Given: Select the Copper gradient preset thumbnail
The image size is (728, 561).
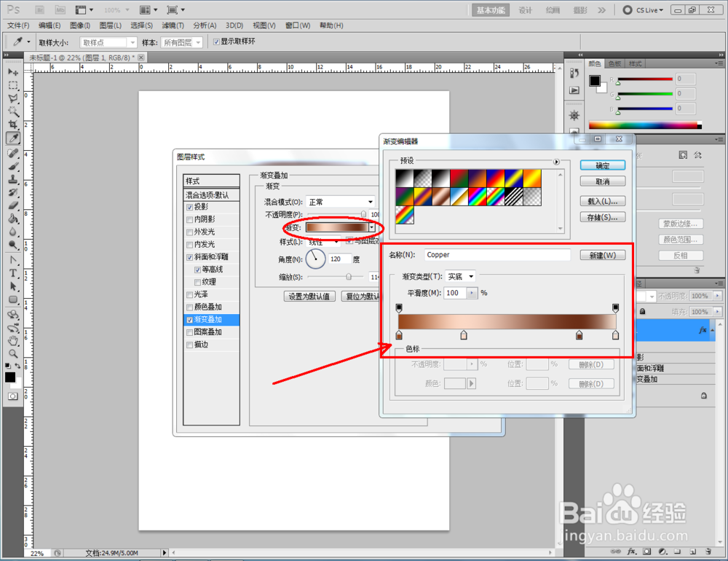Looking at the screenshot, I should click(x=440, y=197).
